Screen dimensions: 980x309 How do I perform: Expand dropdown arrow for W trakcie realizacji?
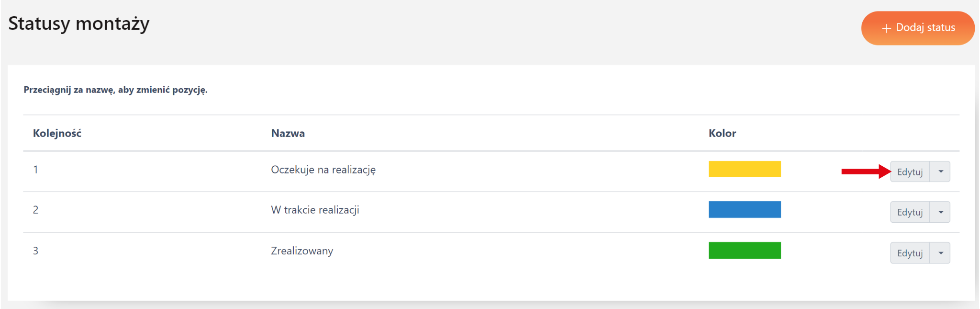940,212
